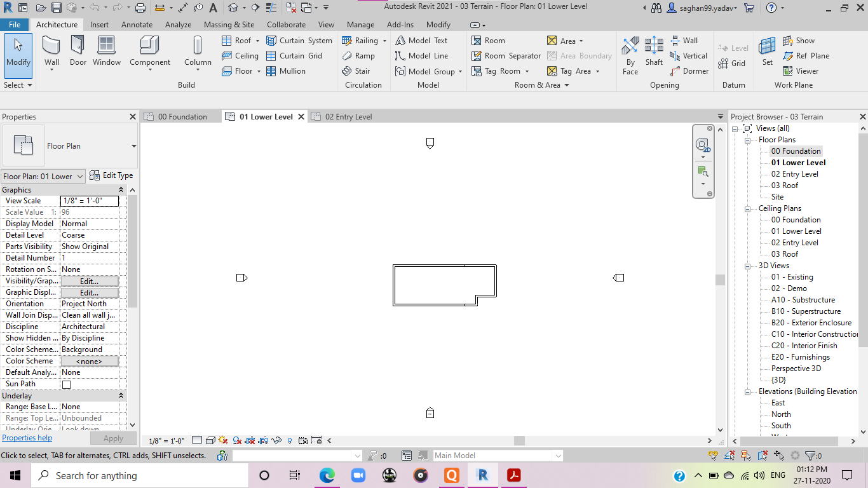Place a Grid datum
The width and height of the screenshot is (868, 488).
[731, 64]
